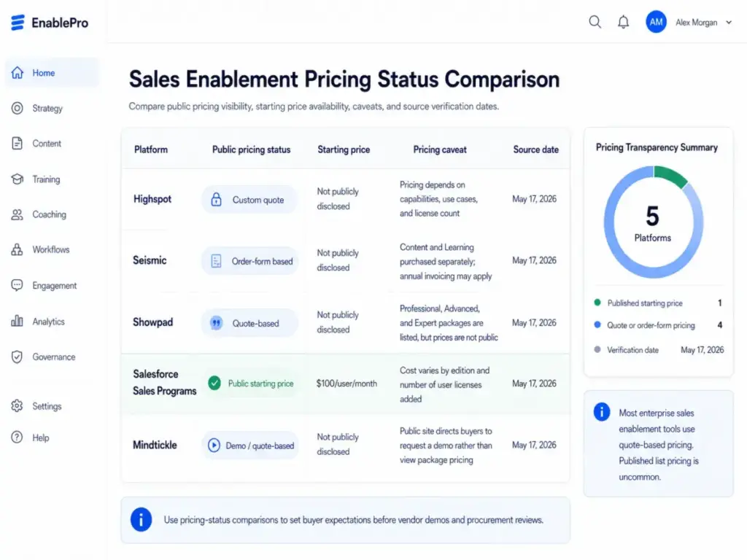
Task: Click the Home house icon
Action: coord(18,72)
